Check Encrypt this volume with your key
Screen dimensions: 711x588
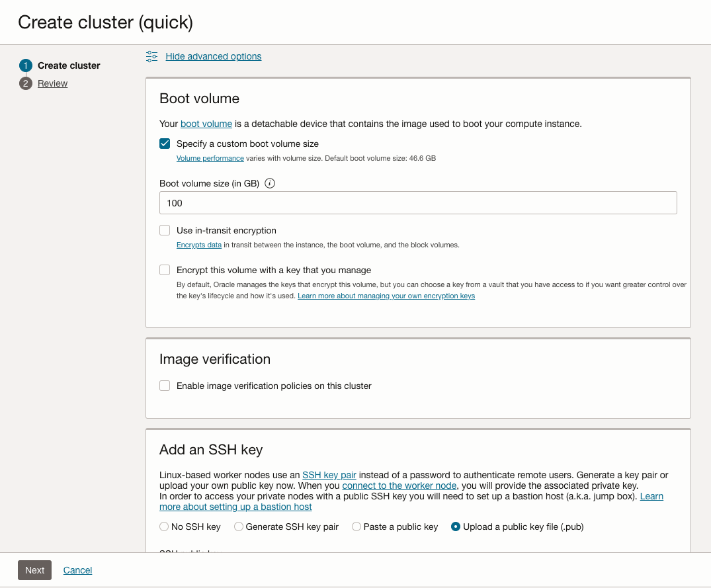(x=165, y=270)
